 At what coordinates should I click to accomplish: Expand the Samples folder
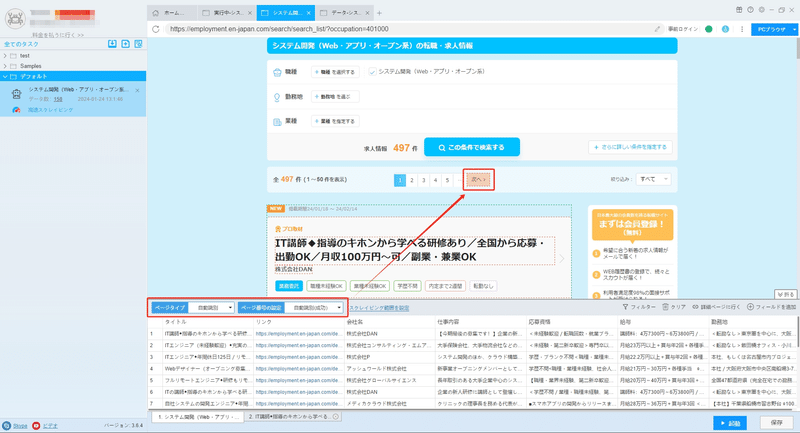pos(5,66)
